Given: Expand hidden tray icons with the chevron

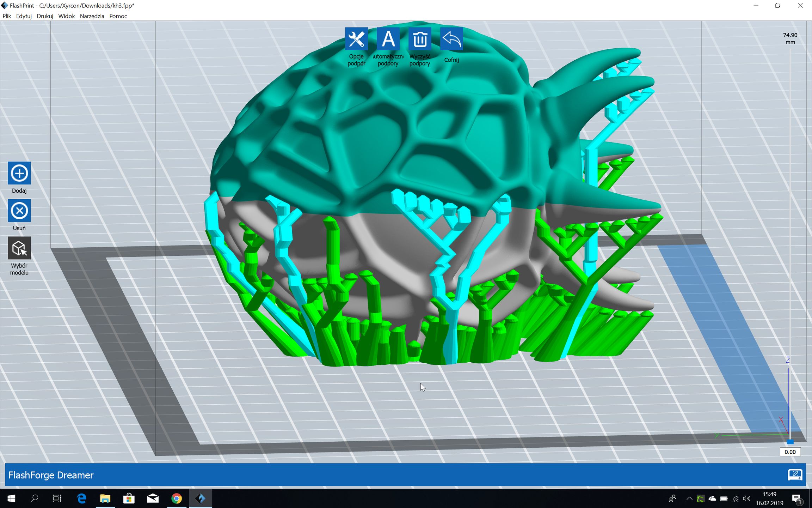Looking at the screenshot, I should [x=689, y=498].
